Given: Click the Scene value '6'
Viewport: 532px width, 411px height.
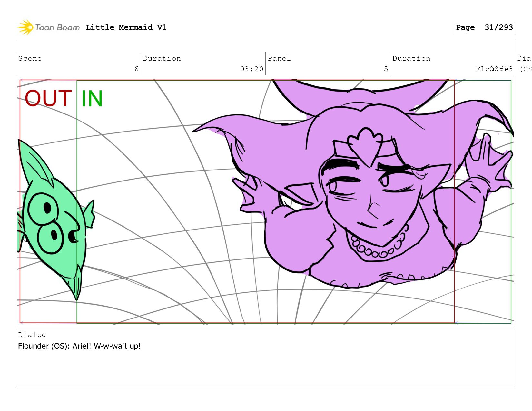Looking at the screenshot, I should [136, 69].
